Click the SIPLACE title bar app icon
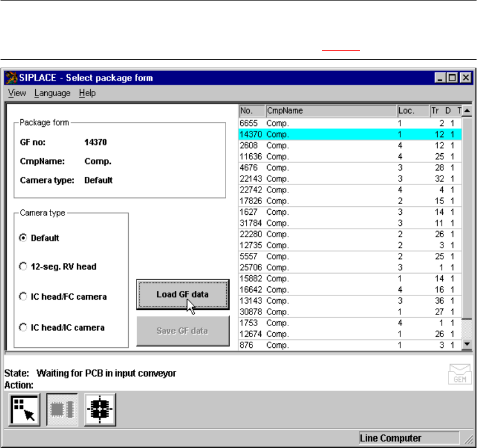Image resolution: width=477 pixels, height=448 pixels. 11,78
